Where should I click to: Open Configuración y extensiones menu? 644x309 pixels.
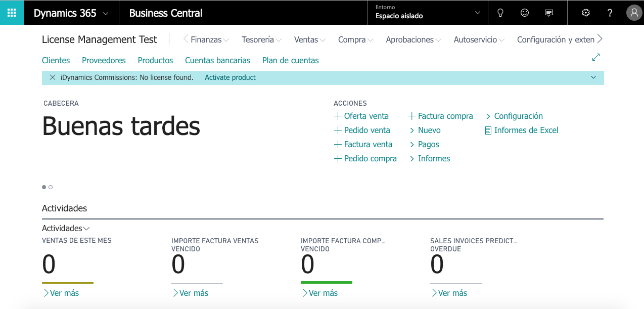click(x=556, y=39)
